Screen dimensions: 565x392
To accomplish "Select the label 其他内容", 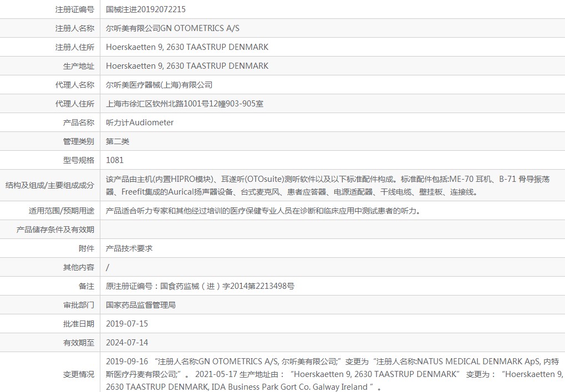I will pyautogui.click(x=79, y=267).
